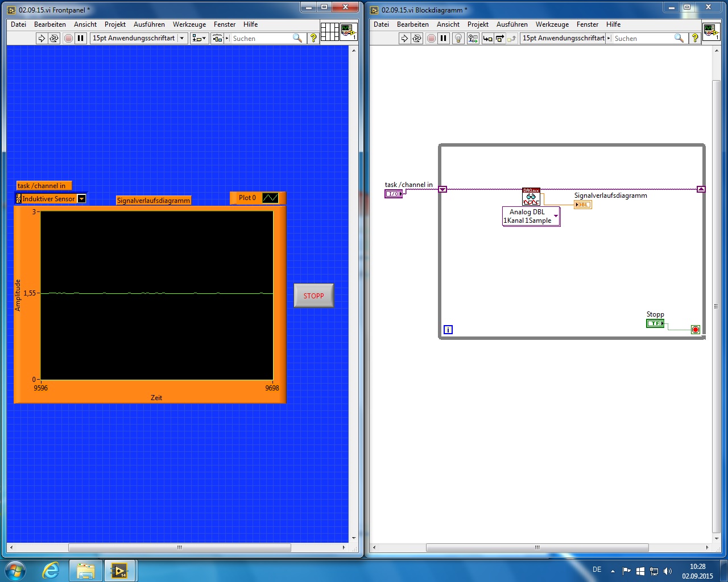The image size is (728, 582).
Task: Open the Bearbeiten menu in Frontpanel
Action: point(50,24)
